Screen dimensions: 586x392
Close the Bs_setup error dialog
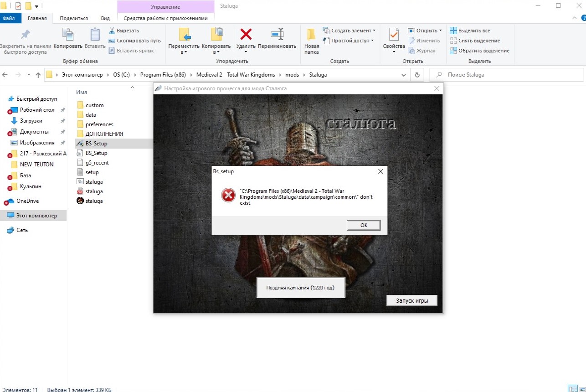(380, 171)
